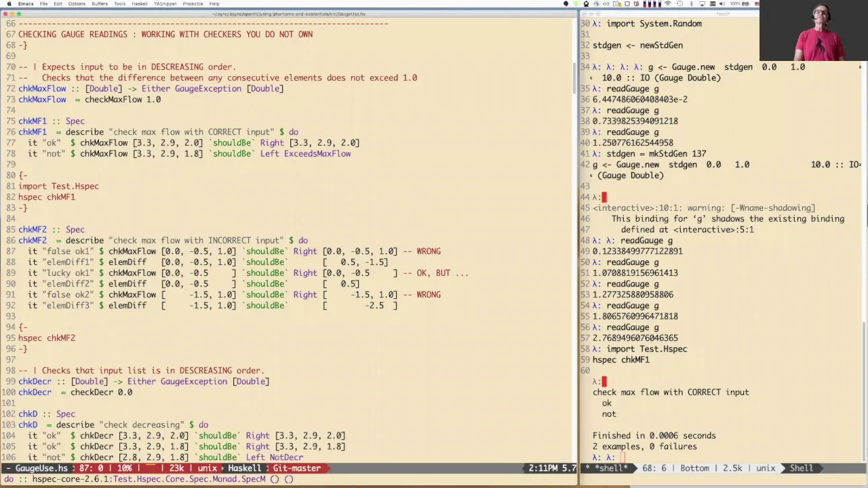
Task: Click 'hspec chkMF2' in the editor
Action: pyautogui.click(x=47, y=338)
